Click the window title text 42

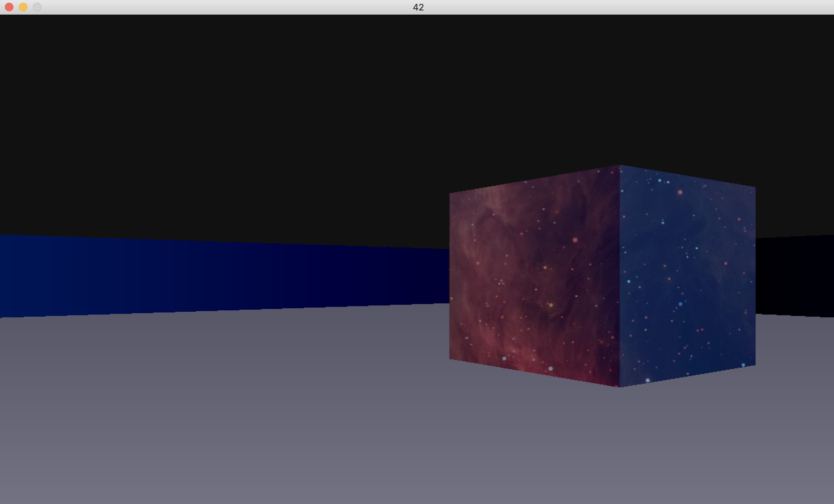coord(418,7)
